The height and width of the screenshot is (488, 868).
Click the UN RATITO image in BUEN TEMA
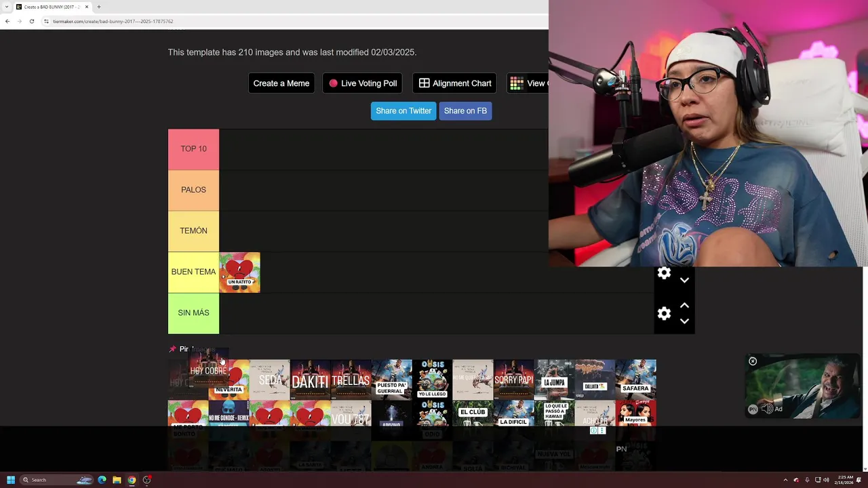pyautogui.click(x=239, y=272)
